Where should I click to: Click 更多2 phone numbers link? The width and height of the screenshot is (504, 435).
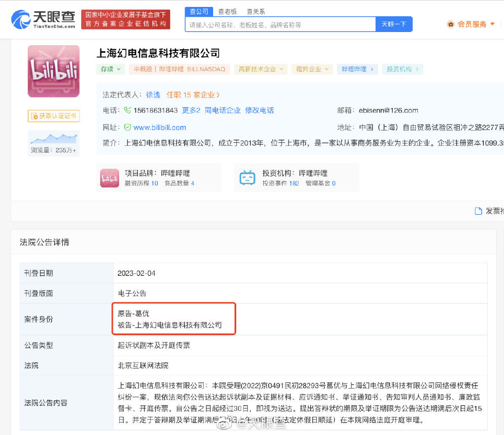[191, 110]
